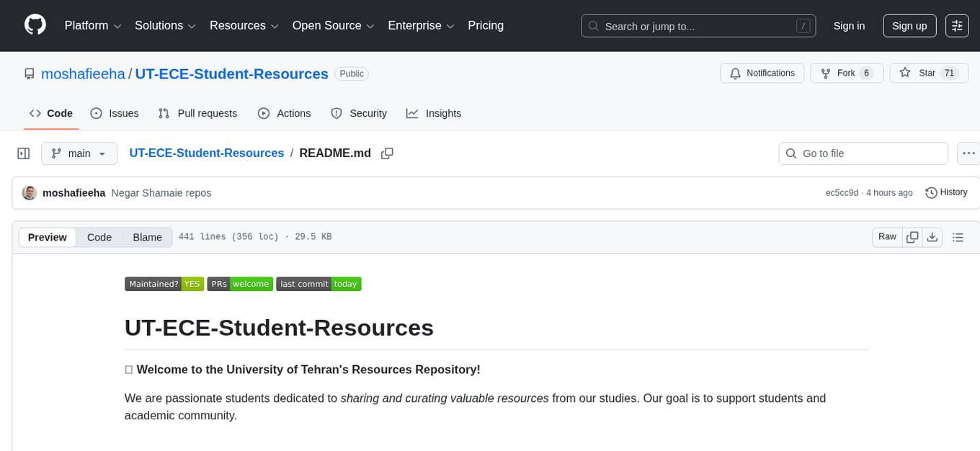Click the Sign up button
The width and height of the screenshot is (980, 451).
coord(909,26)
